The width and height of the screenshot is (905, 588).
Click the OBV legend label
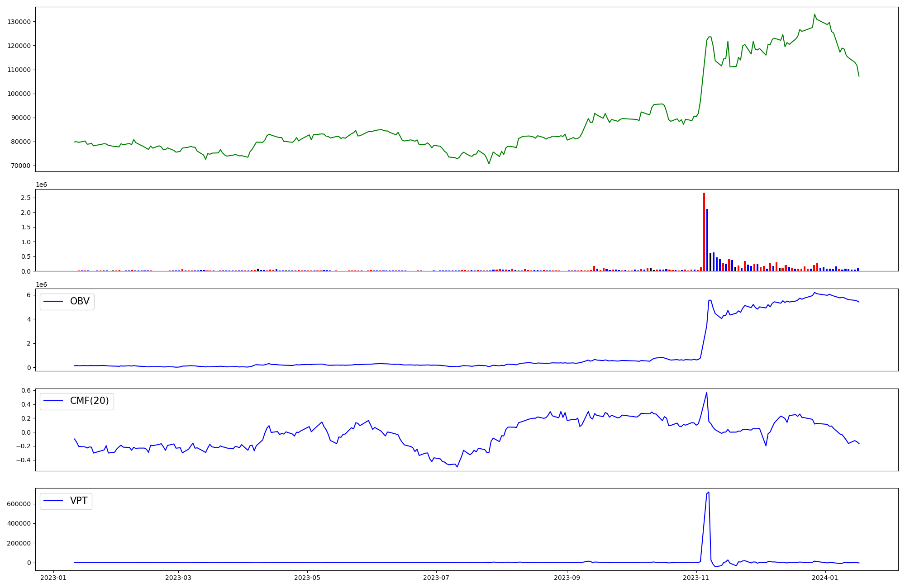(80, 301)
